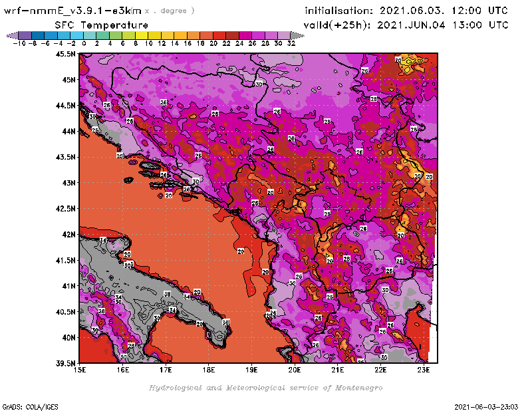
Task: Click the '44N' latitude axis label
Action: point(68,131)
